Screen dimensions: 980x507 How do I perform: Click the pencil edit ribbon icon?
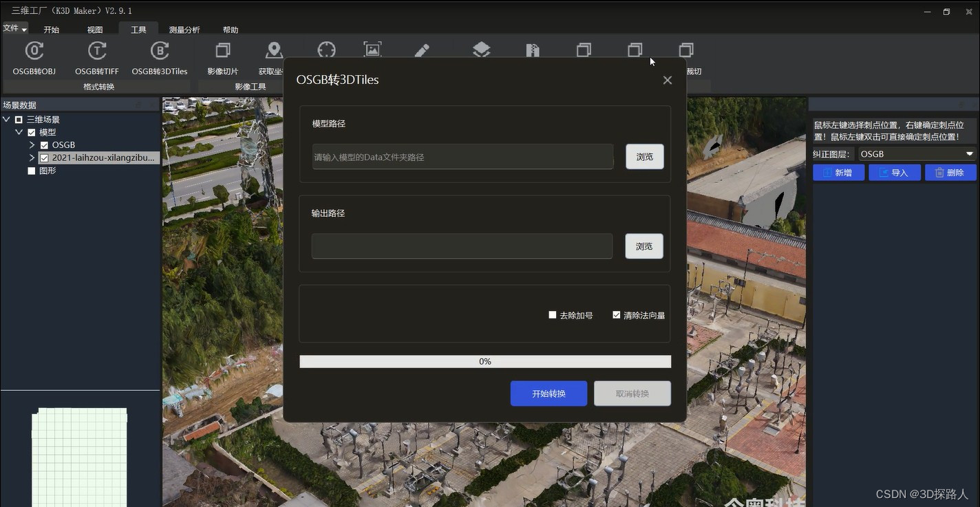pos(422,50)
